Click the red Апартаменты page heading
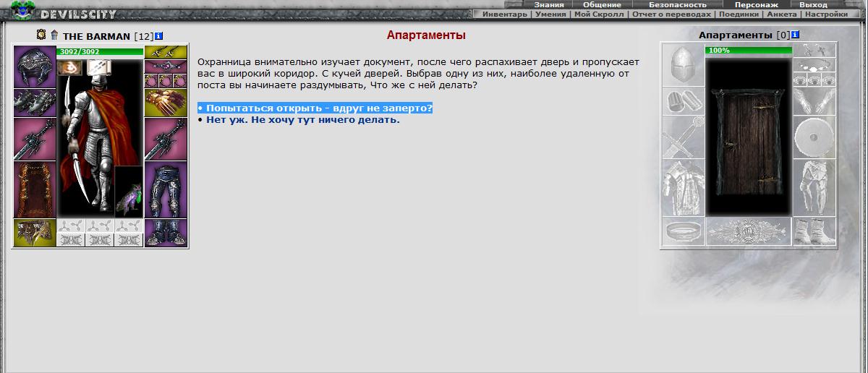 (426, 35)
